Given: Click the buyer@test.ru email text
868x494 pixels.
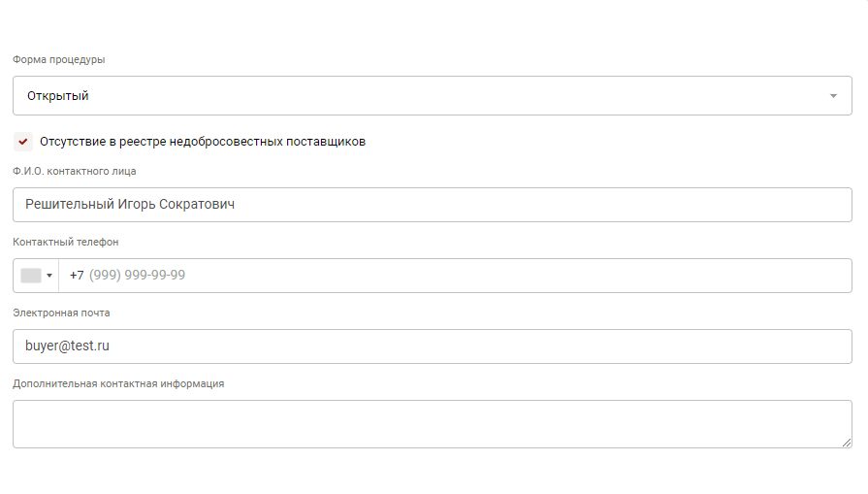Looking at the screenshot, I should tap(67, 346).
